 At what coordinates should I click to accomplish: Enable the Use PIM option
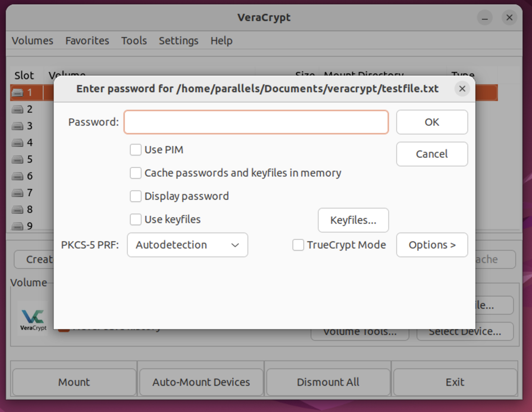click(135, 149)
